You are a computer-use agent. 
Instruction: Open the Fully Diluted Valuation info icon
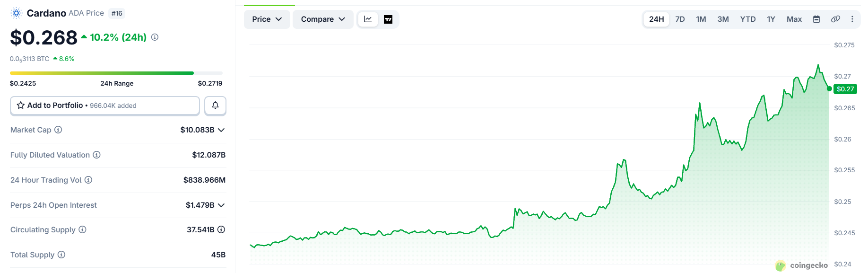[96, 155]
